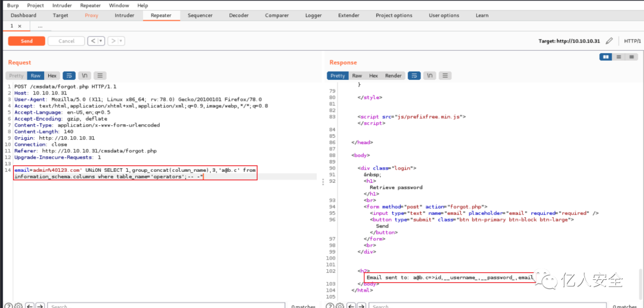Toggle word wrap icon in Request panel

click(69, 76)
